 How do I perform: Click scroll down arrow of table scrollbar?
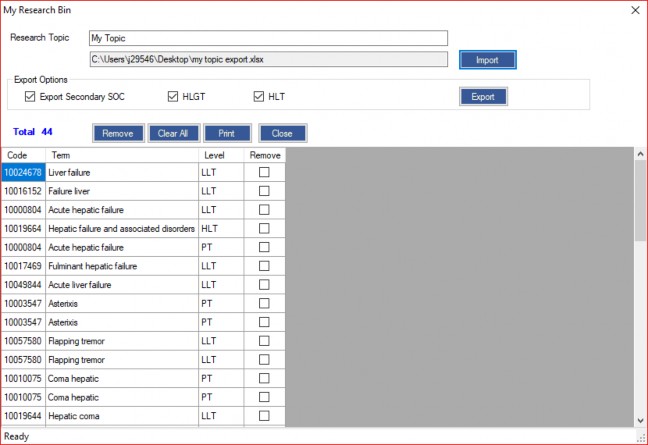[640, 420]
